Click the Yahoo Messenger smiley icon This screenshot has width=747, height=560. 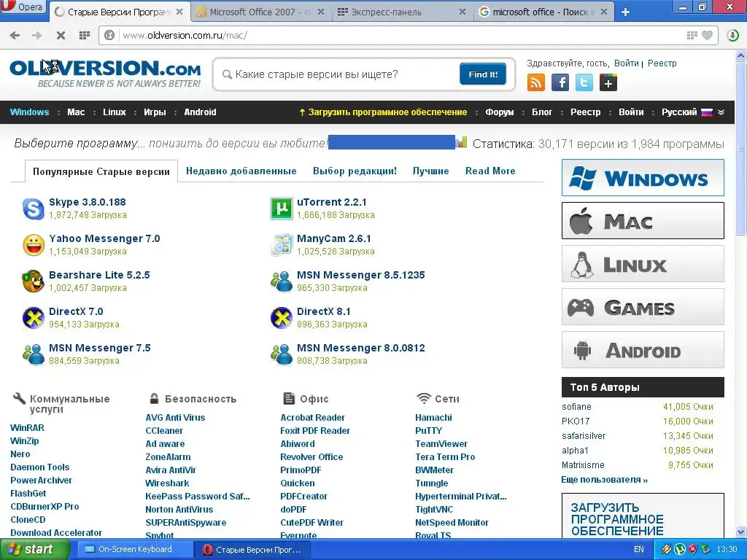34,245
